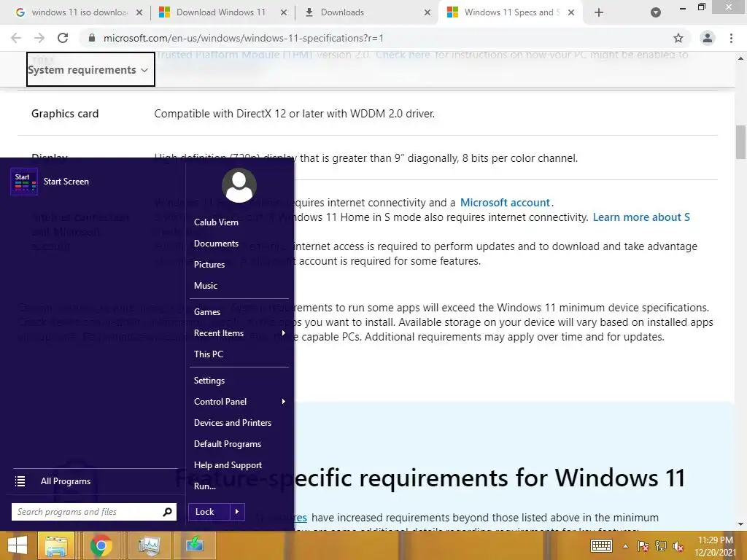Show hidden tray icons arrow
The image size is (747, 560).
pyautogui.click(x=625, y=546)
